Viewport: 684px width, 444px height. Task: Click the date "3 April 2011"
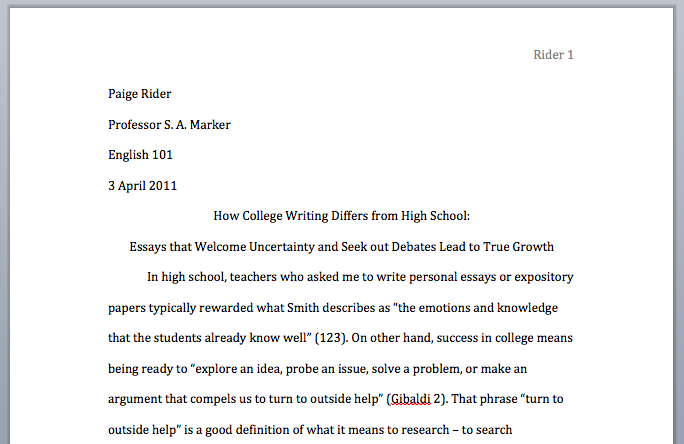click(x=143, y=185)
